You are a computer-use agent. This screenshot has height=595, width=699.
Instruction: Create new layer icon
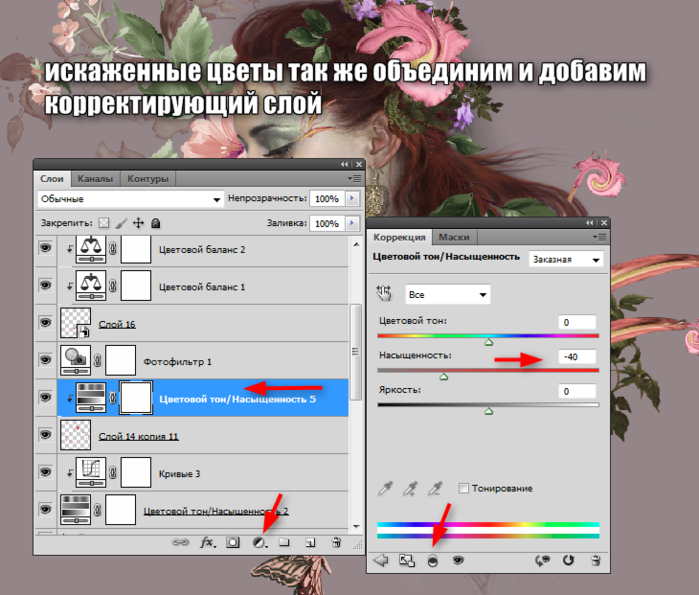310,542
